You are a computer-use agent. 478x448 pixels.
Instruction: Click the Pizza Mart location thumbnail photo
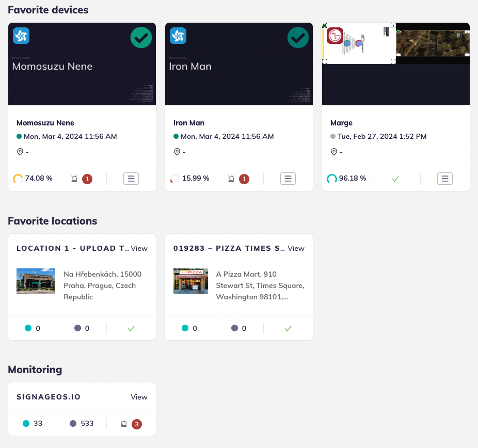coord(190,281)
